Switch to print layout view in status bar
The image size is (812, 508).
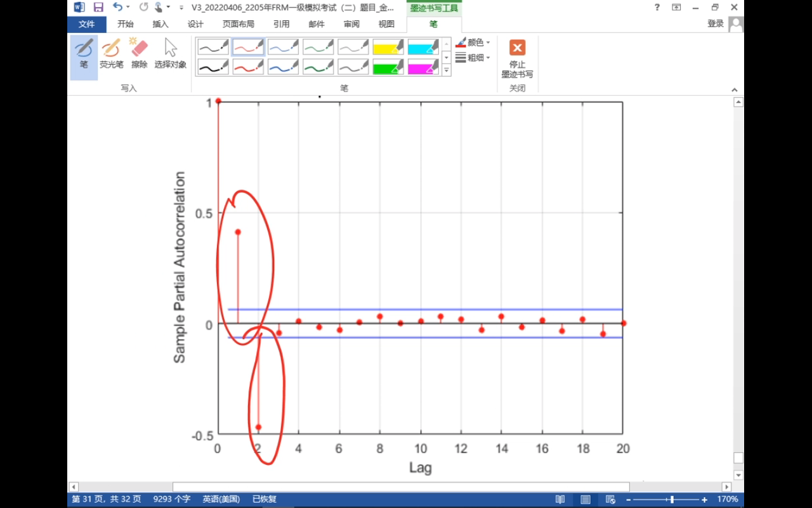point(586,500)
